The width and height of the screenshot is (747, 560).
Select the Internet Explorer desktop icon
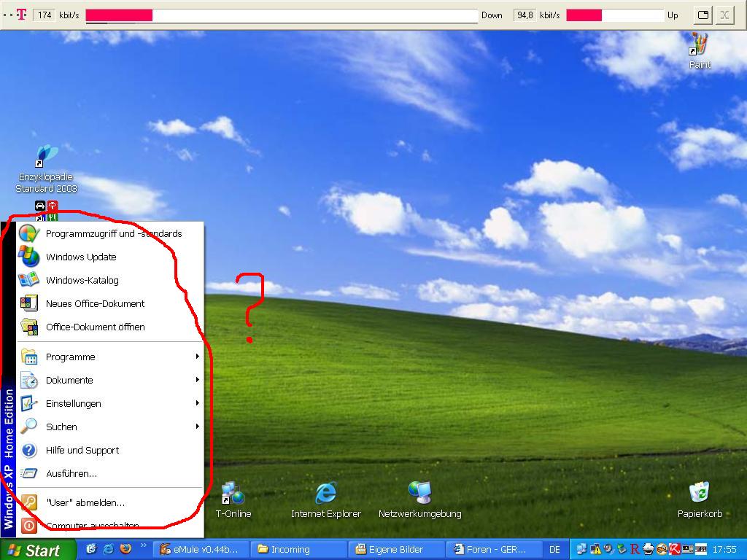(326, 500)
